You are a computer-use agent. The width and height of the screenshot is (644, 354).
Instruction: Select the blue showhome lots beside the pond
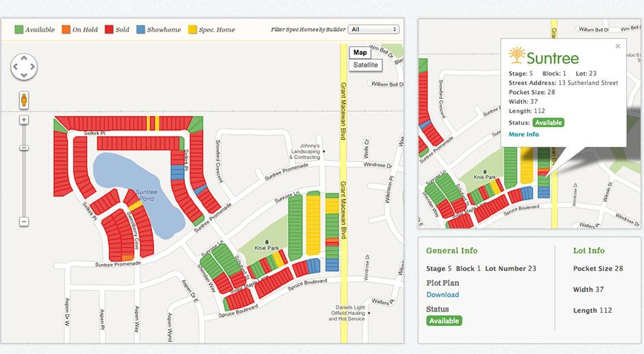(177, 172)
